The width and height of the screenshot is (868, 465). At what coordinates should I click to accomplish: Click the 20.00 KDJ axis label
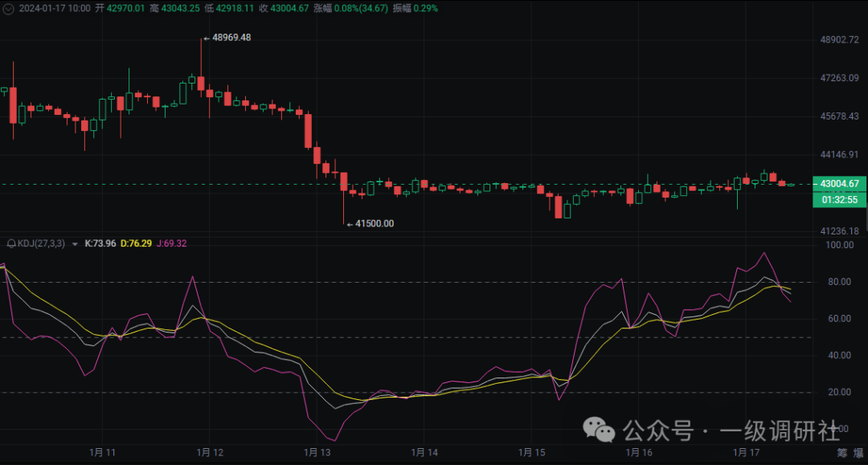click(x=839, y=392)
